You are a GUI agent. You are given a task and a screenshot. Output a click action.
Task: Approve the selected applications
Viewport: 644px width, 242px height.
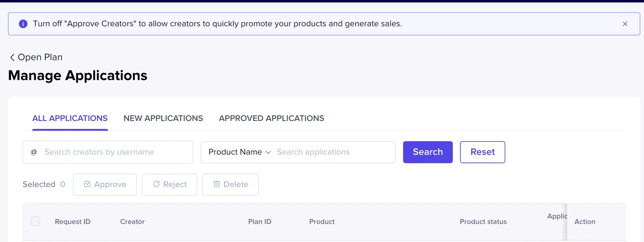tap(105, 185)
